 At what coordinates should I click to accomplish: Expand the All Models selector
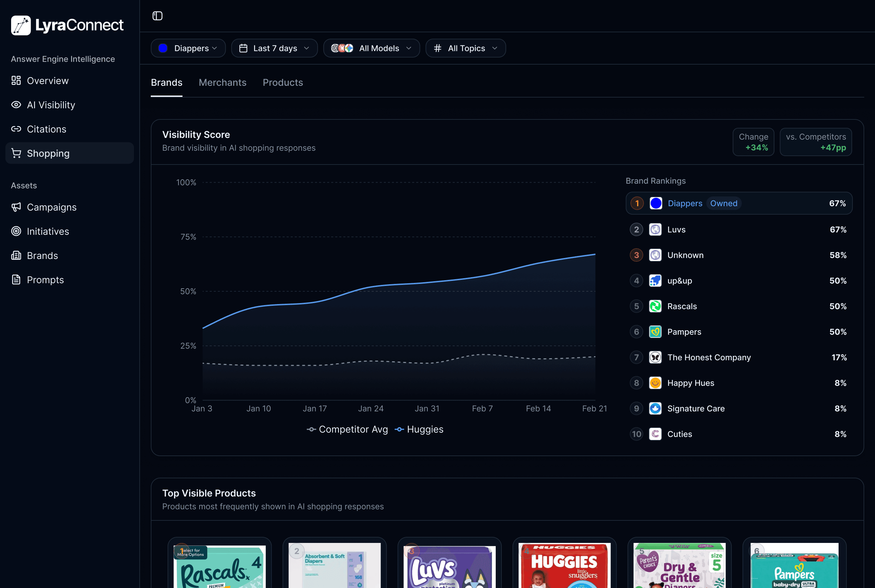(x=371, y=48)
